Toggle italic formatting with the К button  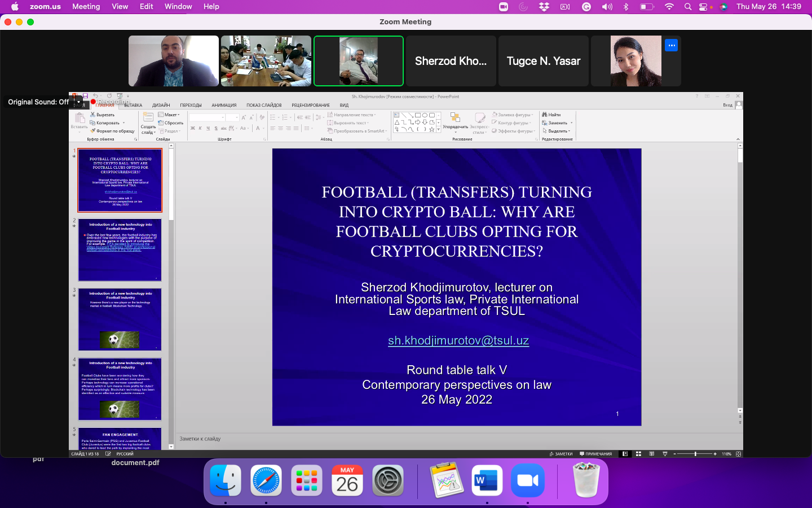(x=200, y=128)
